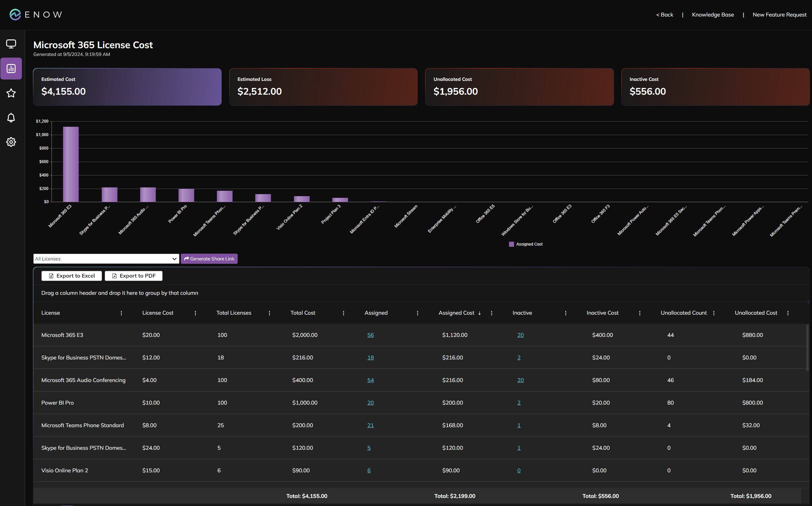Expand the All Licenses dropdown
This screenshot has height=506, width=812.
(x=106, y=259)
